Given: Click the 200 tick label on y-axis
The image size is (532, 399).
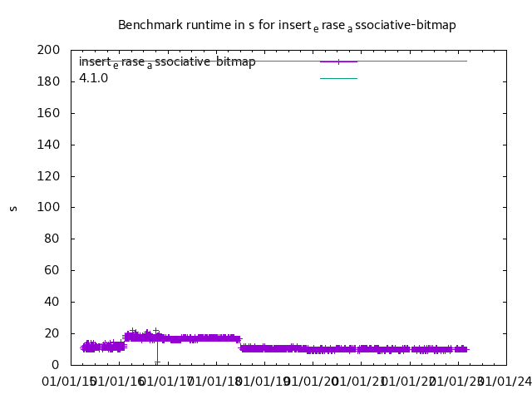Looking at the screenshot, I should point(48,51).
